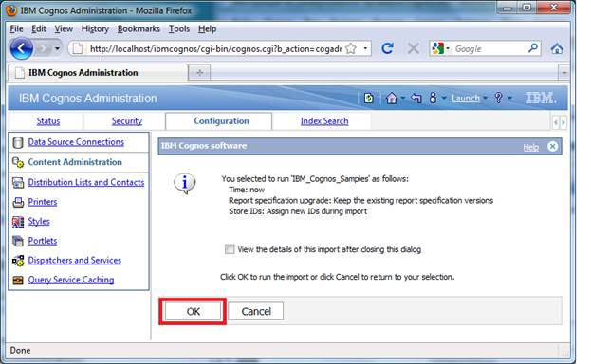Open the navigation history dropdown arrow
This screenshot has height=364, width=591.
coord(57,48)
